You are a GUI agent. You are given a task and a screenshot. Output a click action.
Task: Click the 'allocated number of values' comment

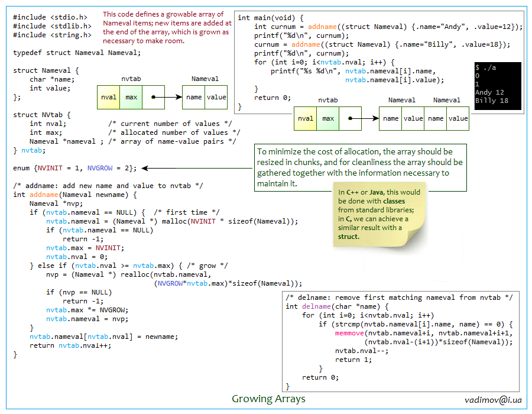pyautogui.click(x=174, y=132)
